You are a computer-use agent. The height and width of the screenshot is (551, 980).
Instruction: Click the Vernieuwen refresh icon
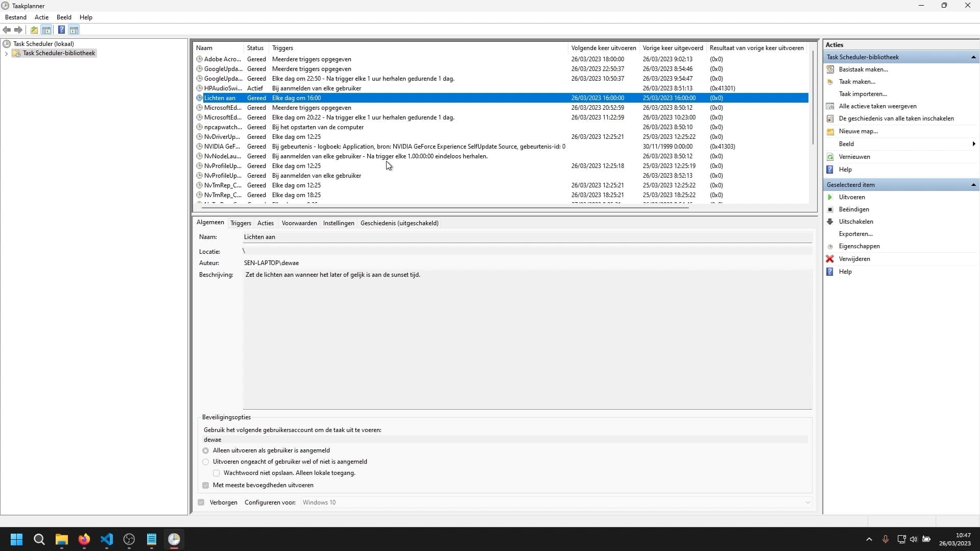click(x=830, y=157)
